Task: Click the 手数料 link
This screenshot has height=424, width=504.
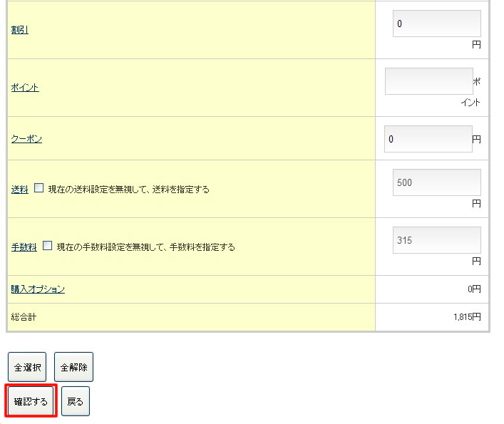Action: (x=24, y=247)
